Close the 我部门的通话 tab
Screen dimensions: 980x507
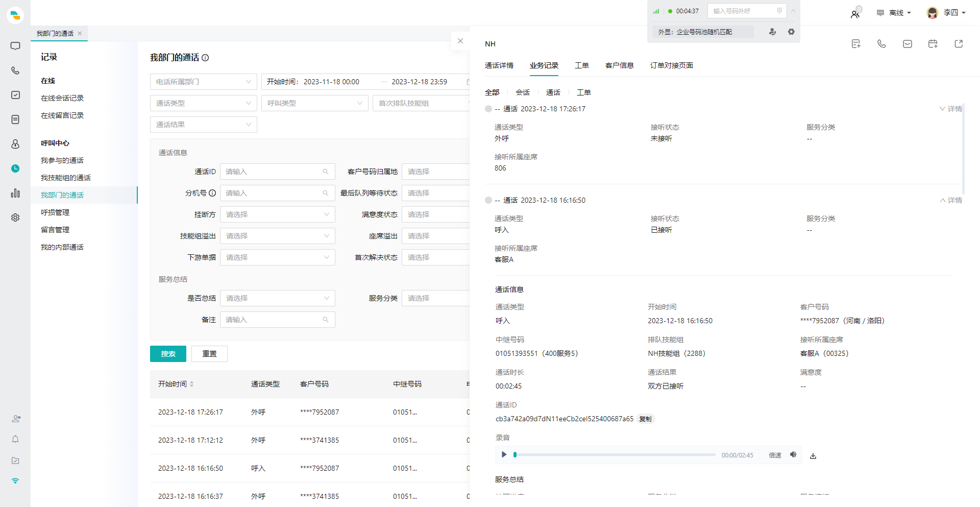tap(80, 33)
